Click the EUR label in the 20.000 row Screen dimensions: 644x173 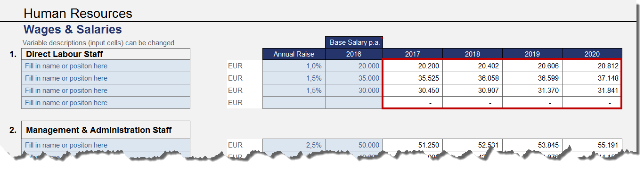(235, 66)
